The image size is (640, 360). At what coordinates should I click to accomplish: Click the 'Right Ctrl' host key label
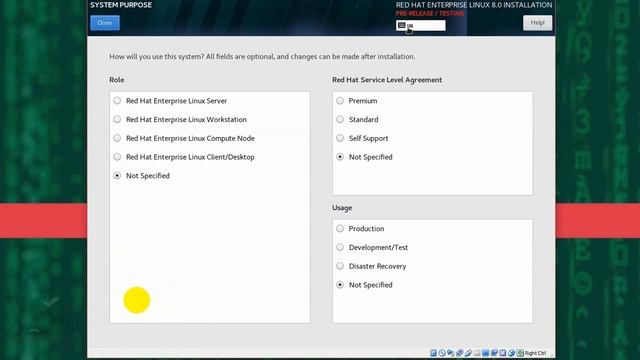click(536, 353)
